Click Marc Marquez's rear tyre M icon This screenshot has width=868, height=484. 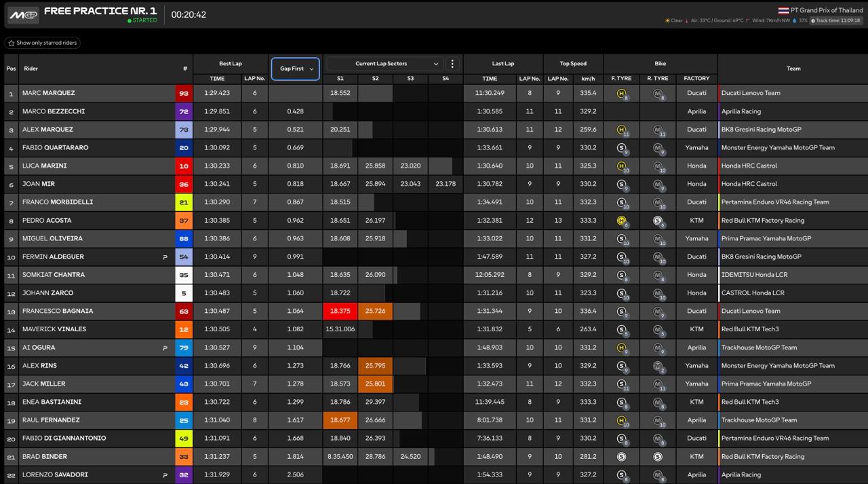pos(657,93)
